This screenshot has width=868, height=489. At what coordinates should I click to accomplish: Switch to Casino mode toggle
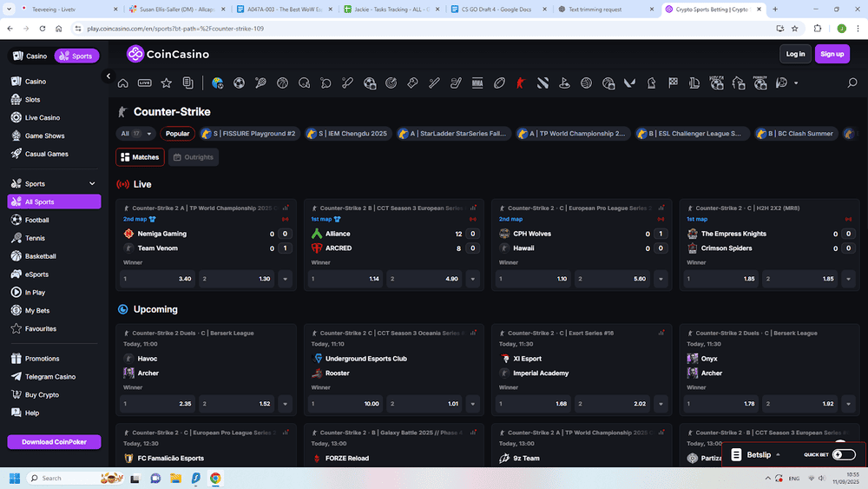tap(30, 56)
